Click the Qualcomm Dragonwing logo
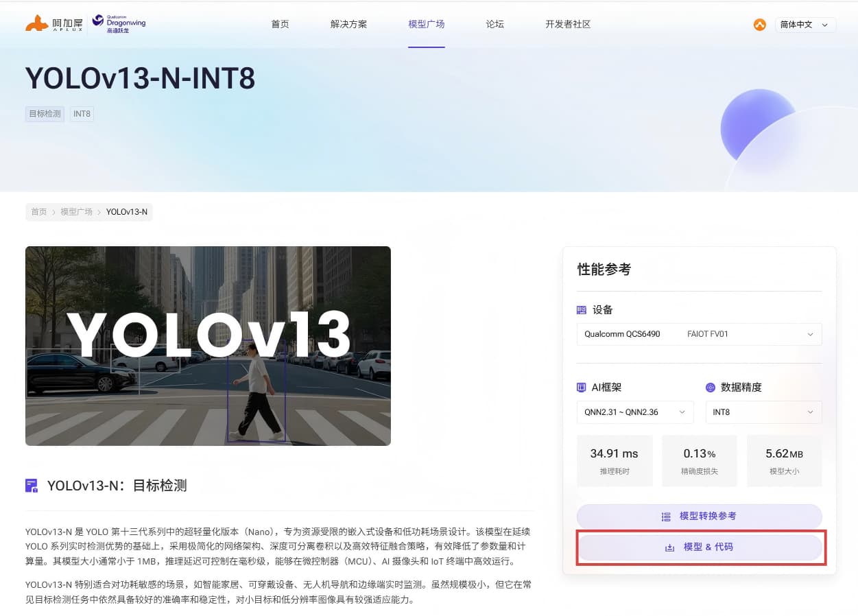This screenshot has height=616, width=858. 119,24
